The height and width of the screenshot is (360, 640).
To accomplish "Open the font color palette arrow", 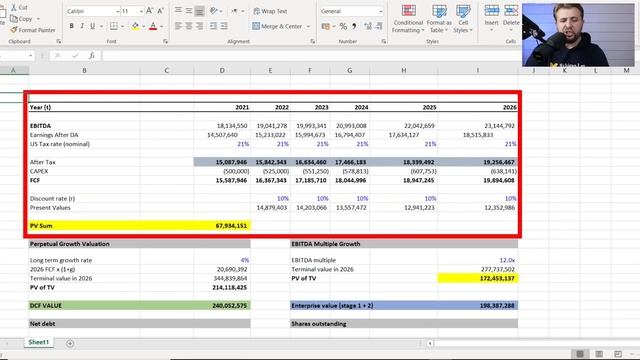I will coord(162,27).
